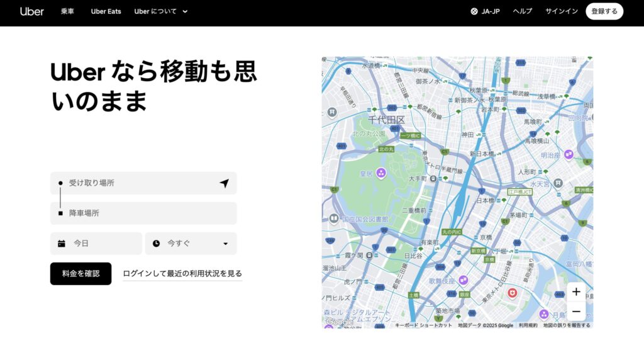644x345 pixels.
Task: Zoom in the map with plus
Action: 576,291
